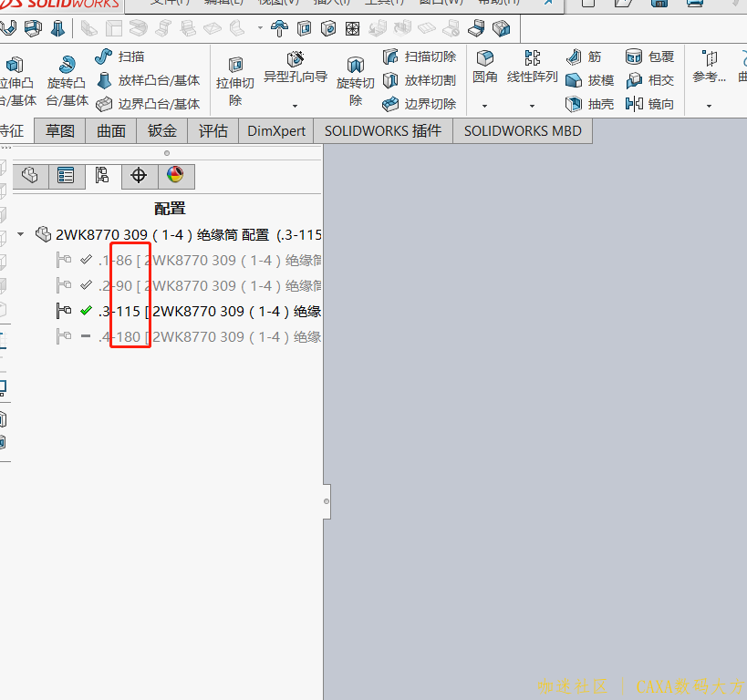Select configuration .4-180 row

click(188, 336)
